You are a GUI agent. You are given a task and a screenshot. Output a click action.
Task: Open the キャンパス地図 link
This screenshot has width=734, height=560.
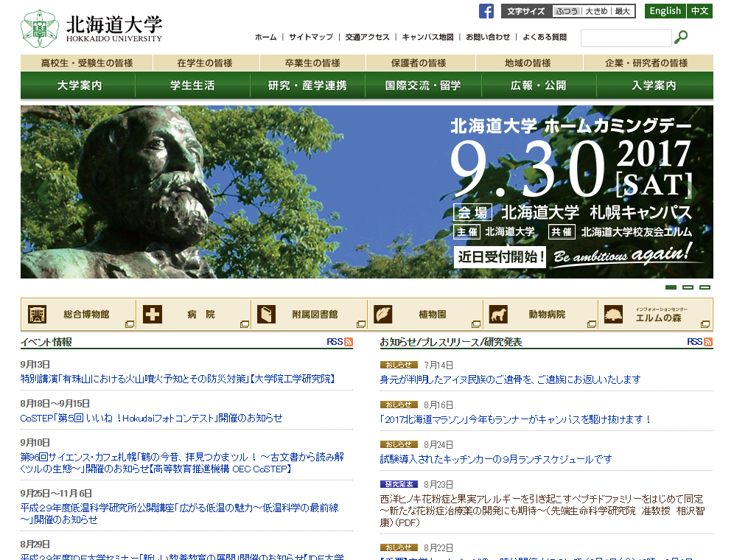(x=428, y=37)
